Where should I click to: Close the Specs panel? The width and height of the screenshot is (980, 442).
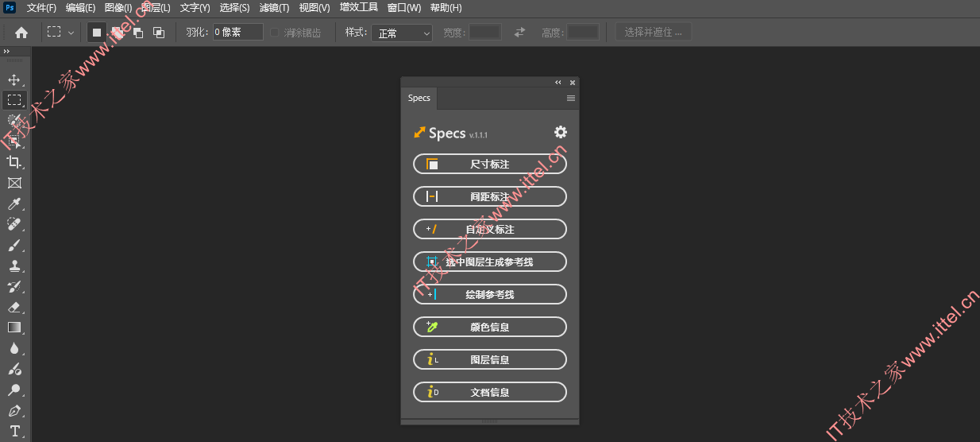click(572, 82)
